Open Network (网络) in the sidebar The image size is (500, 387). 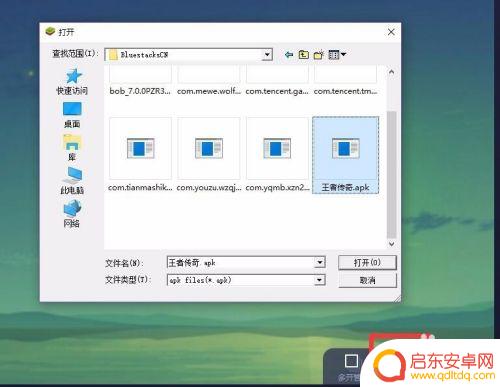pos(72,213)
